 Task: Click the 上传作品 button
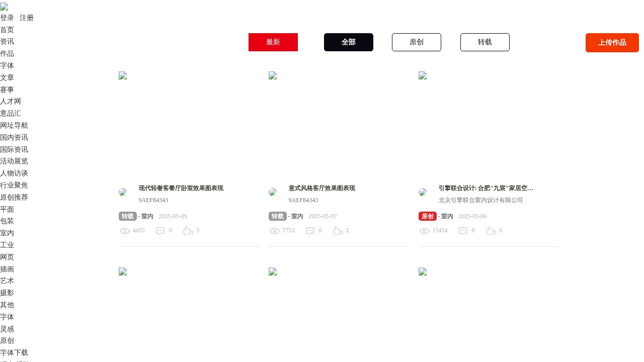coord(612,43)
